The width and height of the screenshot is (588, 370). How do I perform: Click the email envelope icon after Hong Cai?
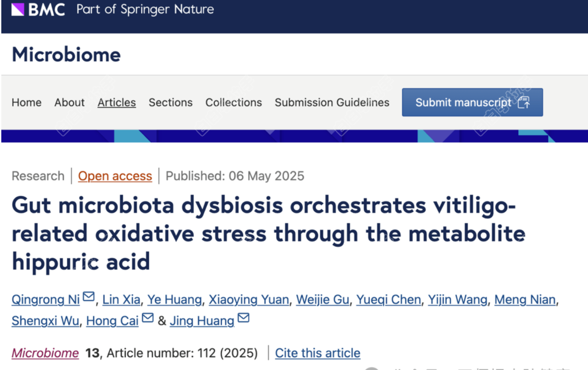click(x=148, y=318)
